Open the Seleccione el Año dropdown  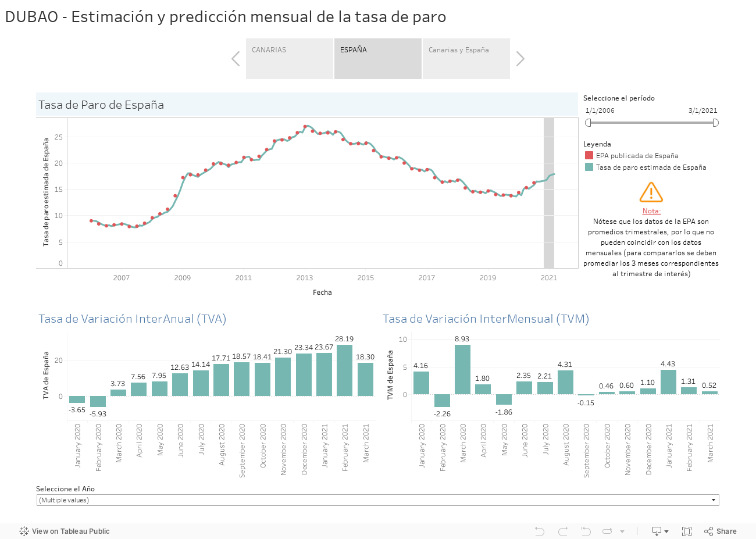point(377,500)
